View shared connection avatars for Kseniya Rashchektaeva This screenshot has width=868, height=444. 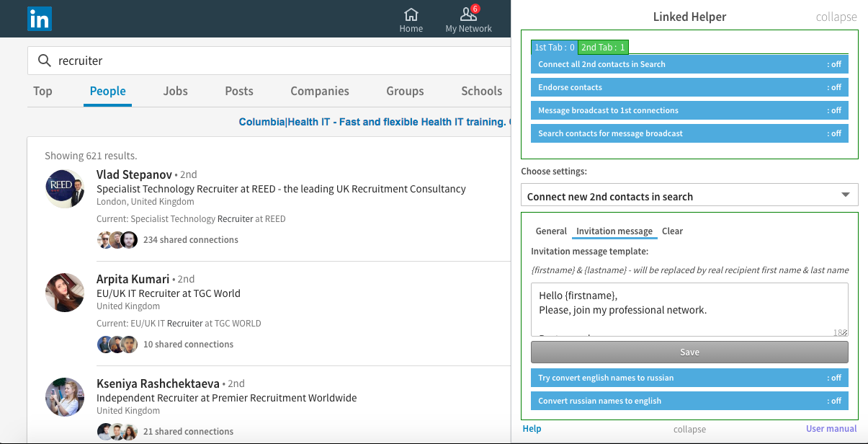117,432
